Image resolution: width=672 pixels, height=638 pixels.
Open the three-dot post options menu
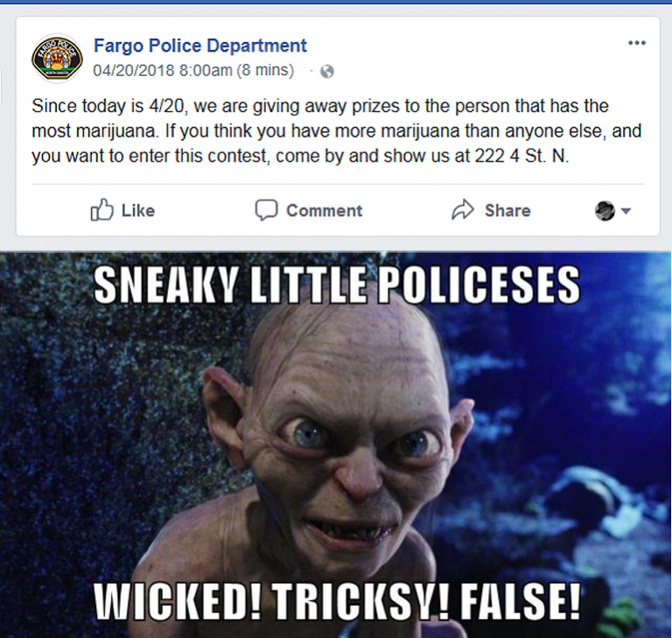(636, 43)
